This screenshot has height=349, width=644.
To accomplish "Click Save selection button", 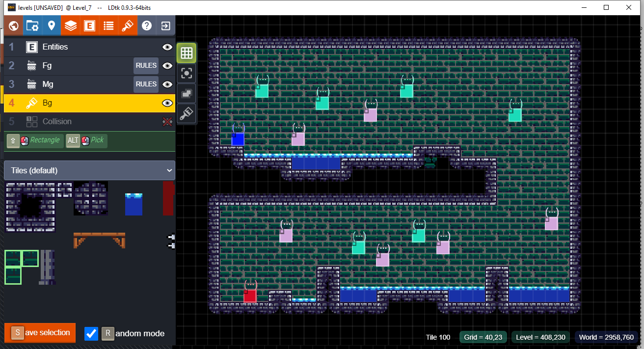I will [40, 333].
